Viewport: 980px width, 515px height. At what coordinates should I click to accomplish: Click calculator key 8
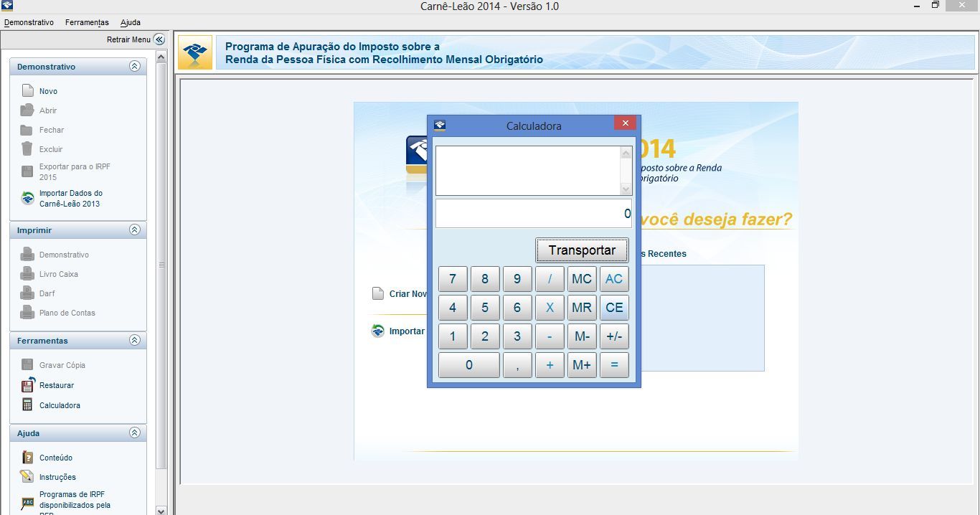485,279
